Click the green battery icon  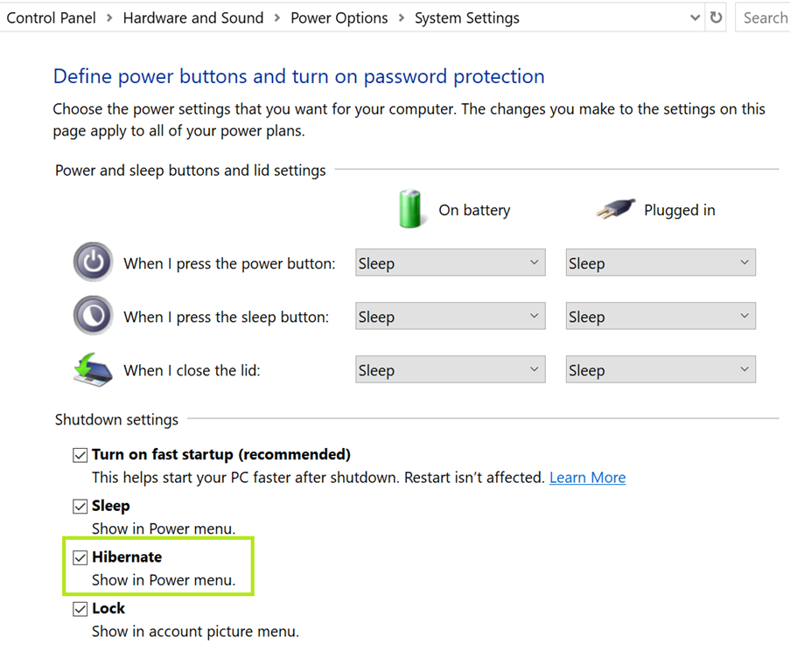[x=410, y=209]
